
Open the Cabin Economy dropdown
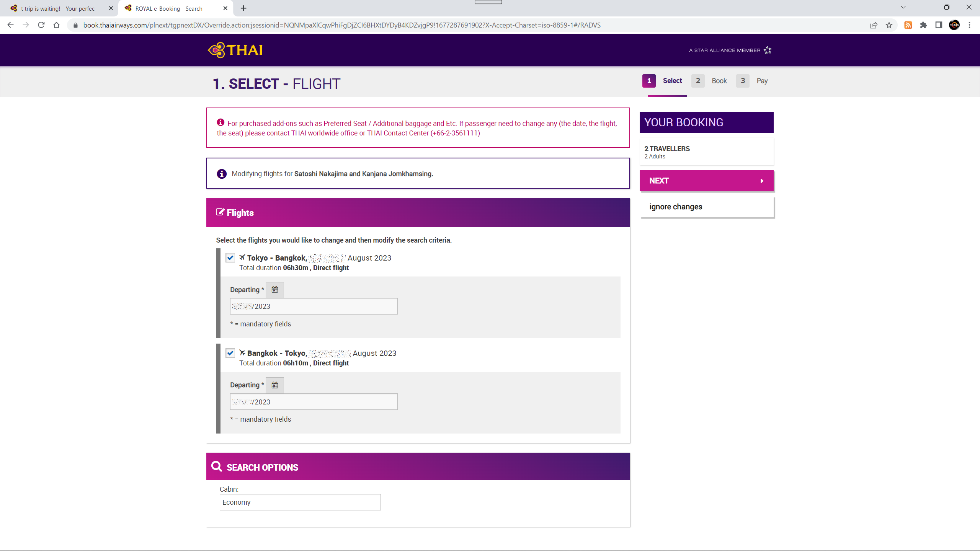(x=300, y=502)
